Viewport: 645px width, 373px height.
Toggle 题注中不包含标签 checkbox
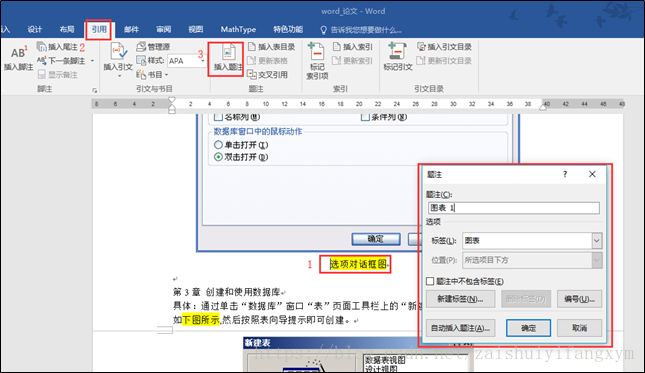[x=430, y=281]
